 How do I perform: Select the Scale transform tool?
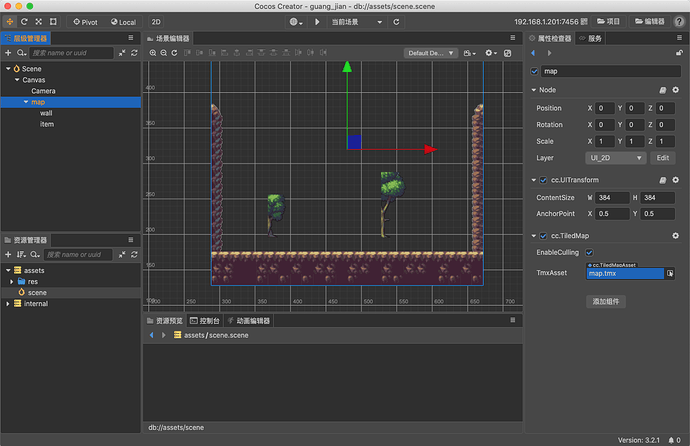pos(38,21)
